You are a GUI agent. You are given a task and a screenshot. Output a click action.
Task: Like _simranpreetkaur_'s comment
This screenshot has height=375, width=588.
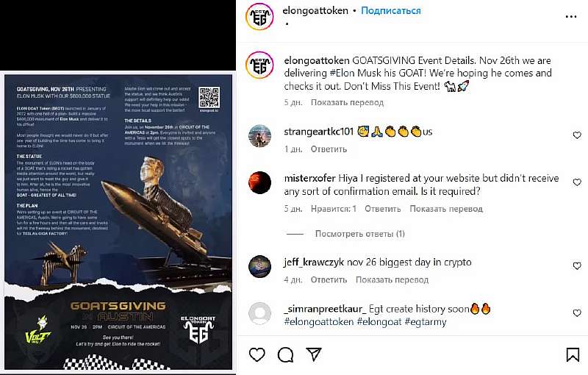pyautogui.click(x=577, y=312)
